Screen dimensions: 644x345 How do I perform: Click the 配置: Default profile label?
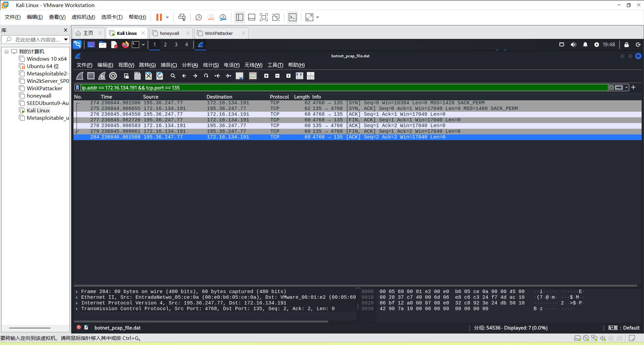(624, 328)
